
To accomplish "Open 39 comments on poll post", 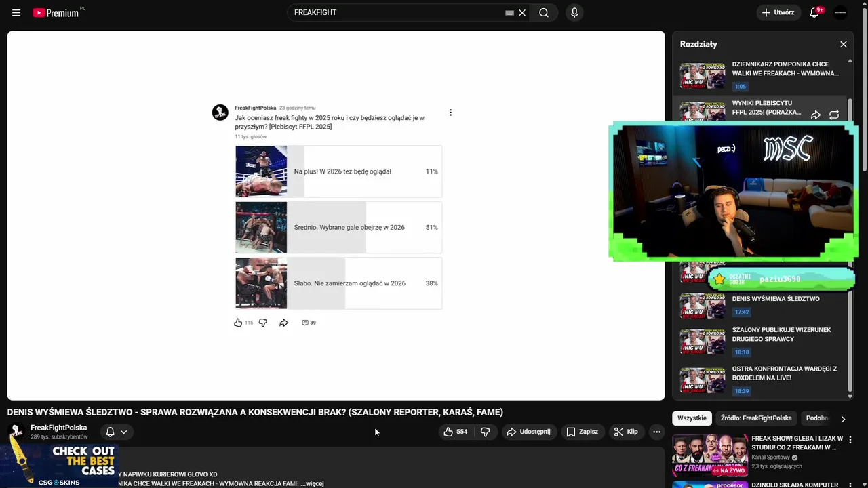I will [x=309, y=323].
